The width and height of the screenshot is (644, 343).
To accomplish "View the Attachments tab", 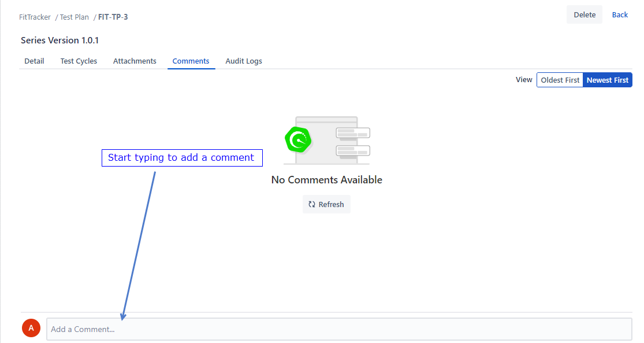I will 135,61.
